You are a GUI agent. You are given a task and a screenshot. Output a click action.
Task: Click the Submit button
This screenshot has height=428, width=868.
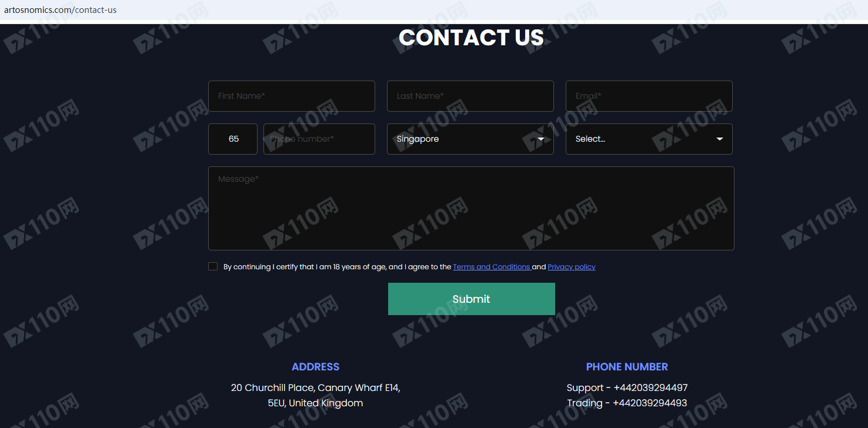click(x=472, y=299)
